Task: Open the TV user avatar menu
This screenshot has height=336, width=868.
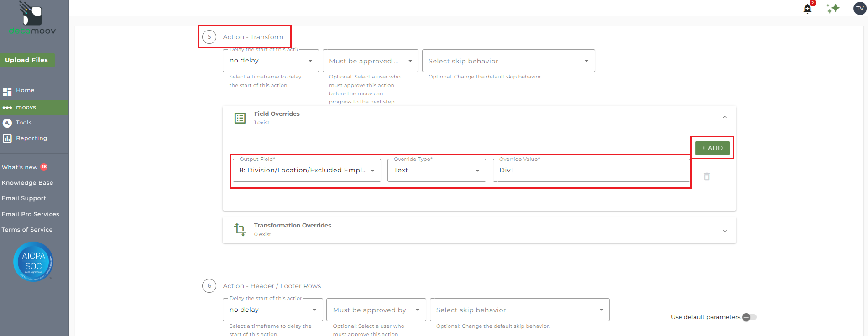Action: (x=860, y=8)
